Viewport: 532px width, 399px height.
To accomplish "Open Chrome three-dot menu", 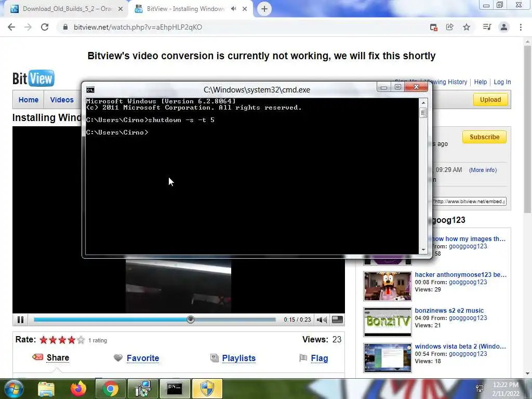I will (521, 27).
